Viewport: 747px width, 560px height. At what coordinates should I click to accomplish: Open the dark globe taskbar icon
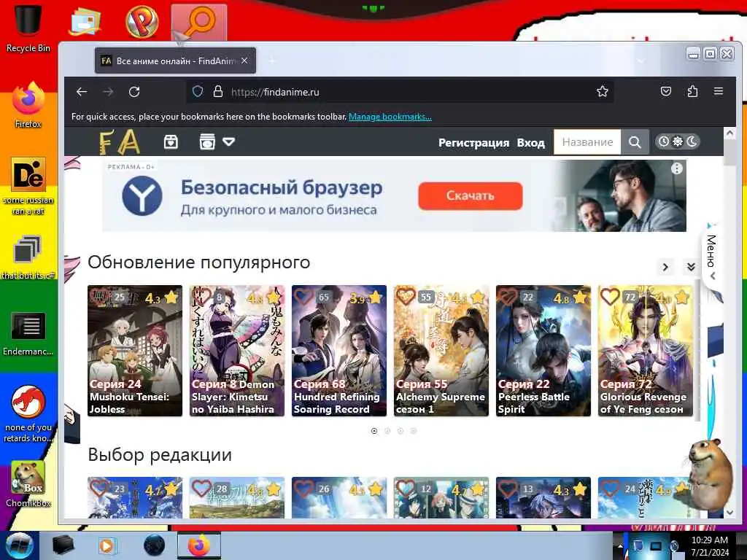(x=154, y=545)
